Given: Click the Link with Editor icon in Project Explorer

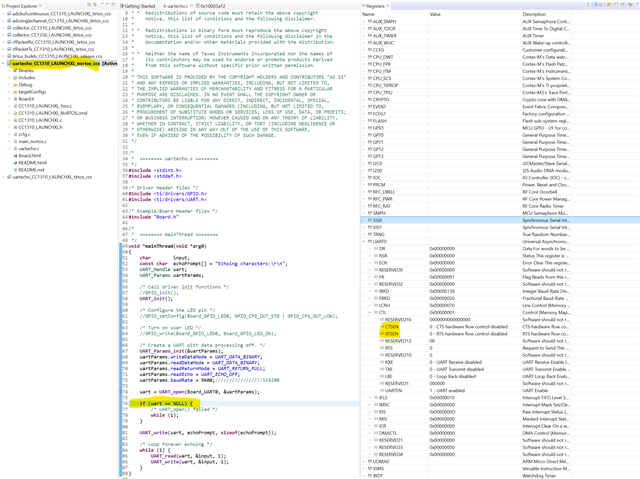Looking at the screenshot, I should (95, 4).
